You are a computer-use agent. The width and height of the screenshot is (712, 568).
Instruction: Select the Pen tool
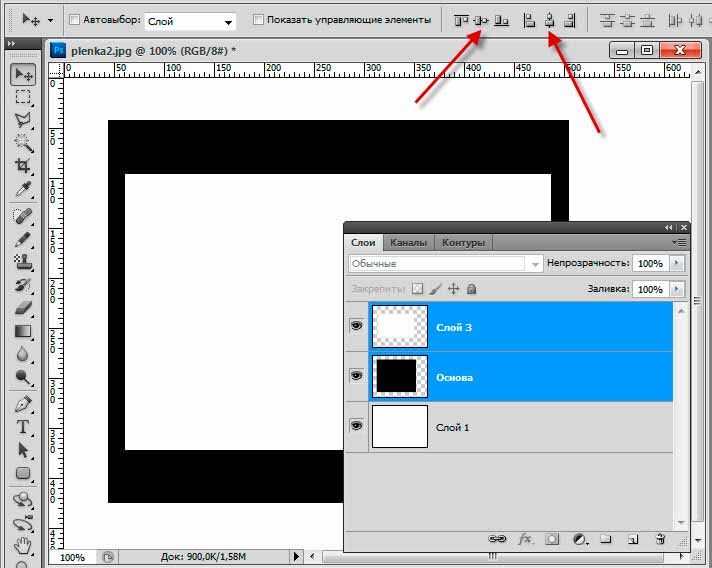tap(22, 404)
